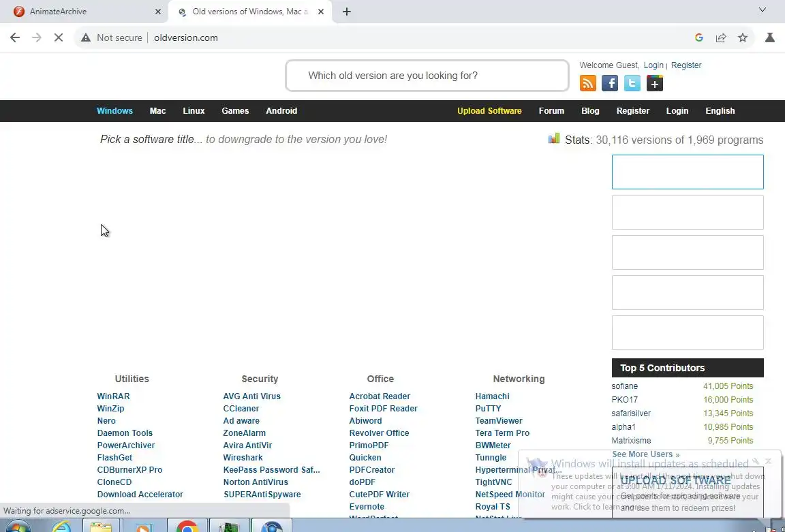Screen dimensions: 785x532
Task: Click the browser back arrow
Action: pyautogui.click(x=15, y=37)
